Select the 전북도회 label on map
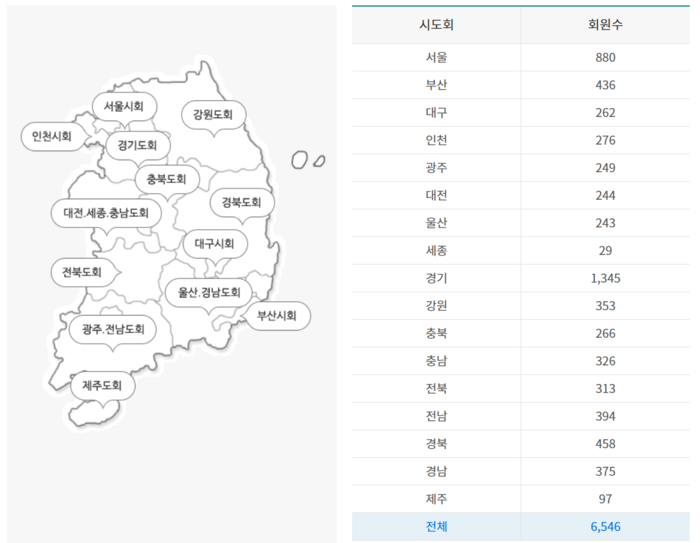 82,272
